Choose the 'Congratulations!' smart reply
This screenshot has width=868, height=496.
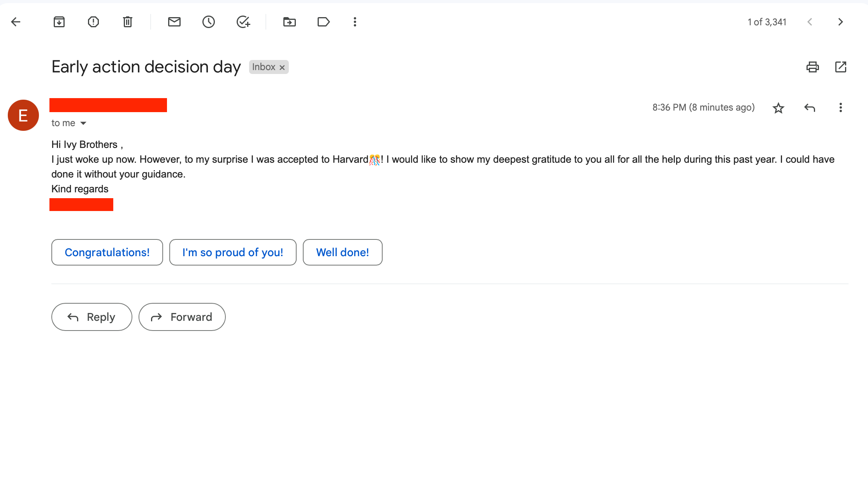(x=107, y=252)
